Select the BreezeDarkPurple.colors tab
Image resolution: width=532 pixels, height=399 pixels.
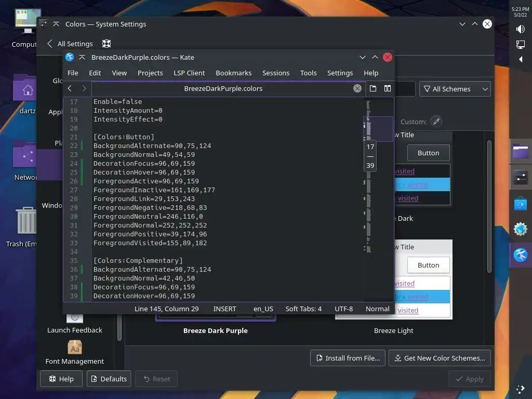coord(223,88)
